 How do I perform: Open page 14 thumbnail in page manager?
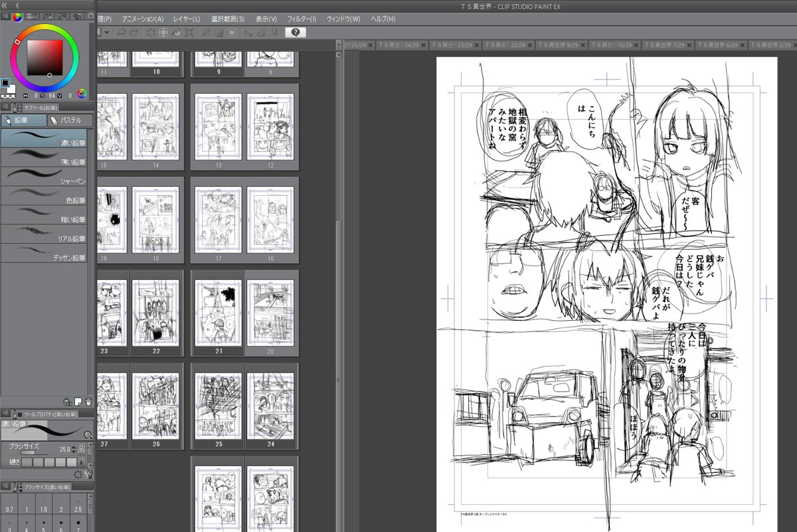[x=155, y=126]
